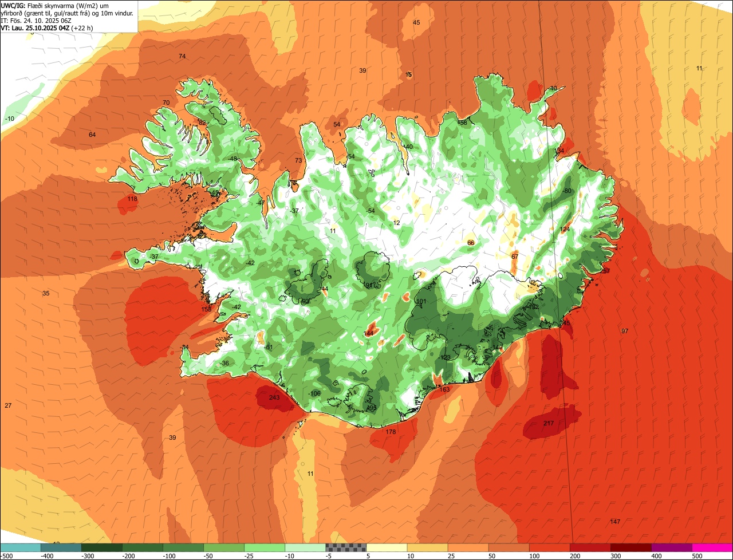
Task: Click the orange legend swatch between 25 and 50
Action: [x=468, y=548]
